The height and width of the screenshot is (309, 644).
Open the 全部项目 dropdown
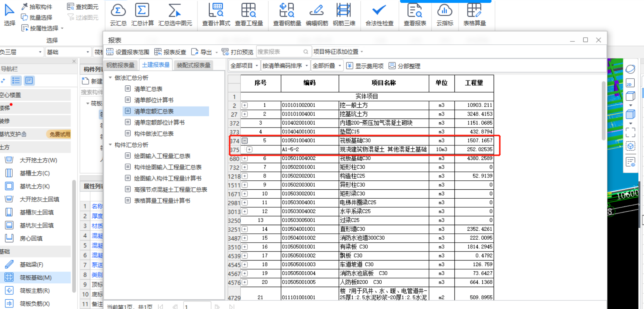coord(244,66)
